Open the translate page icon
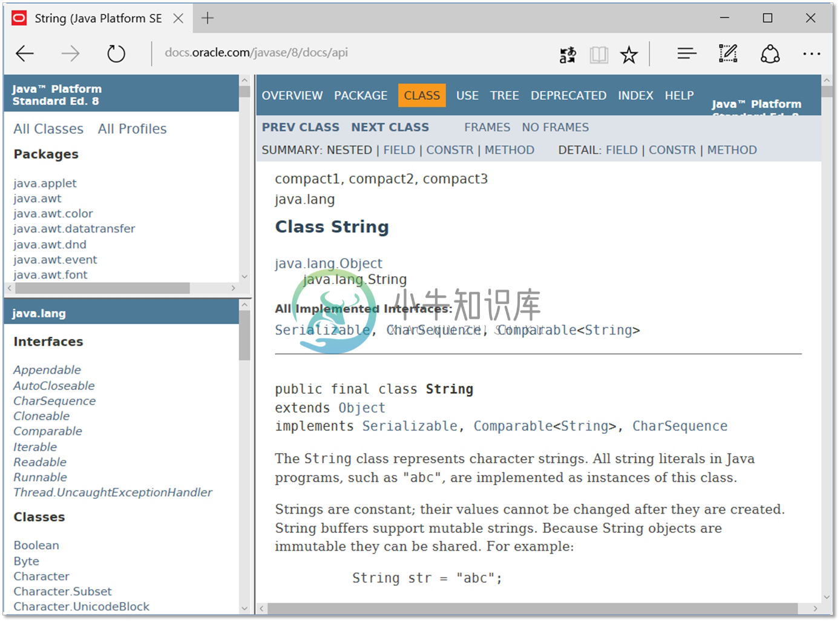The height and width of the screenshot is (622, 840). tap(568, 55)
